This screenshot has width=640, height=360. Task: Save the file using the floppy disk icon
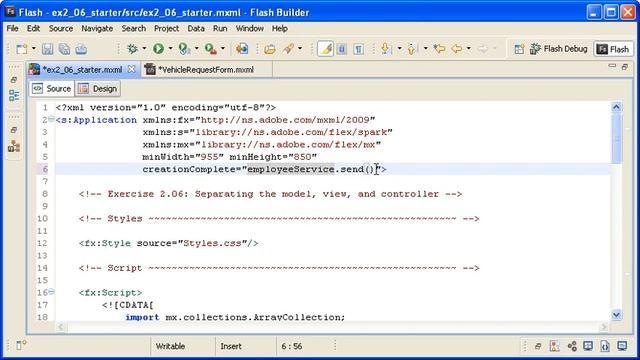(47, 49)
